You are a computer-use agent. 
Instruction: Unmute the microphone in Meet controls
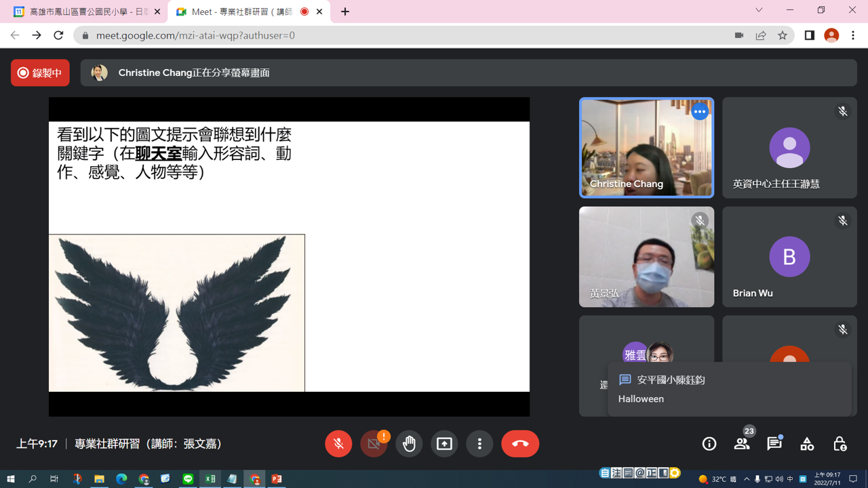click(338, 444)
